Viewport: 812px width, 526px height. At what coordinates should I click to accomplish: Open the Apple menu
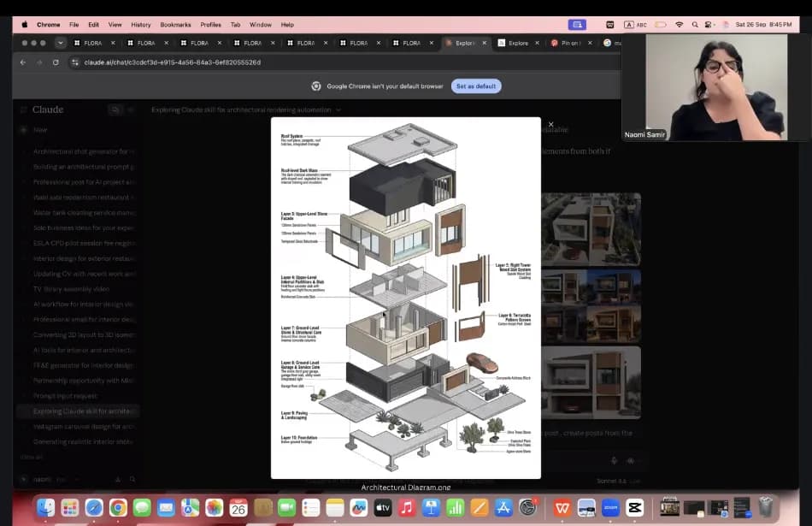click(x=24, y=24)
